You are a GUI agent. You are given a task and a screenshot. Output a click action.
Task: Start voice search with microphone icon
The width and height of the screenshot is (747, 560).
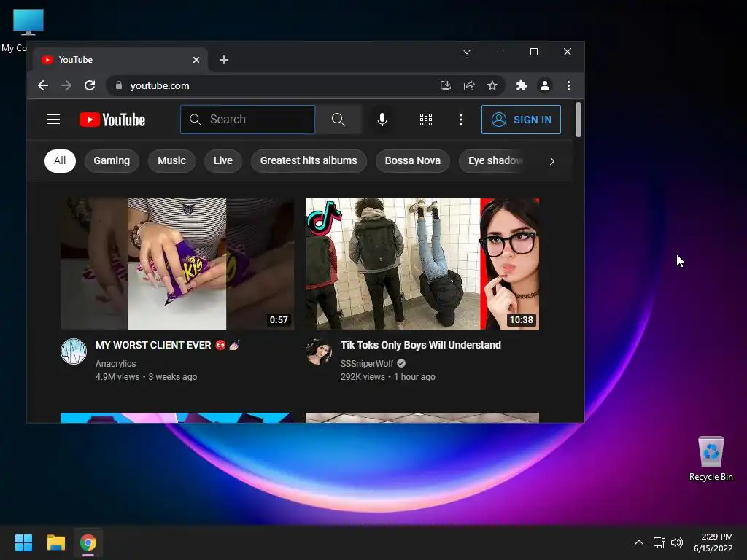(x=382, y=120)
